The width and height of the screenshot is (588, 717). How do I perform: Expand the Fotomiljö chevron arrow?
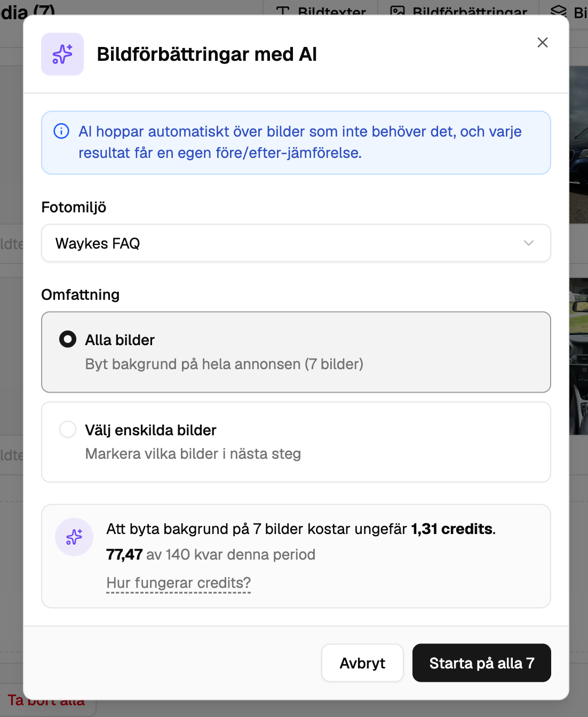[529, 243]
